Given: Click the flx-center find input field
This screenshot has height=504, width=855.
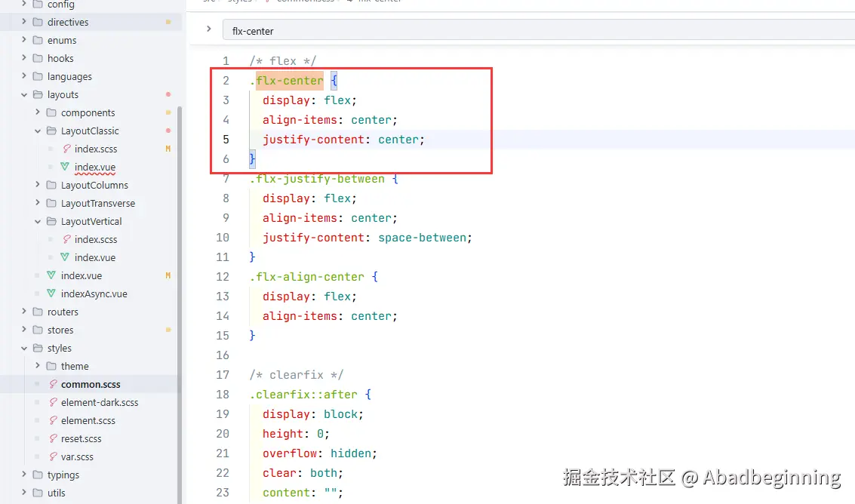Looking at the screenshot, I should [539, 30].
